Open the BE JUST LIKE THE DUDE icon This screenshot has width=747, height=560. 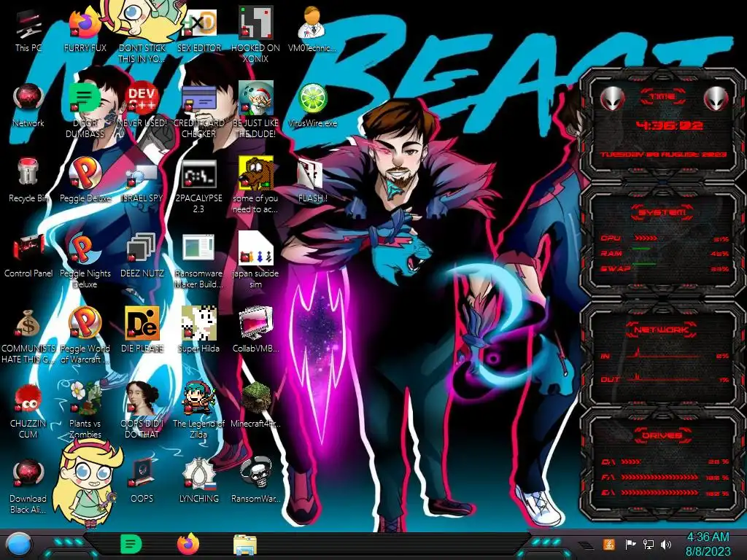255,98
